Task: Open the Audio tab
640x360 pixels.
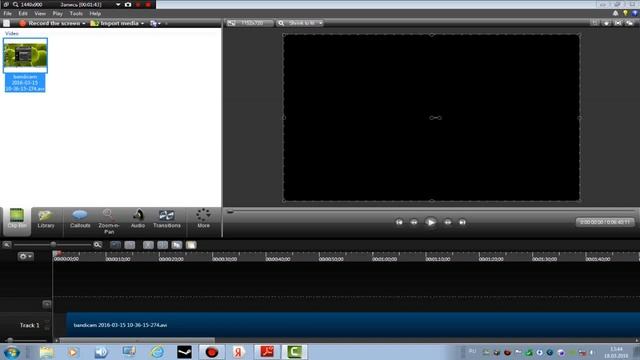Action: (138, 220)
